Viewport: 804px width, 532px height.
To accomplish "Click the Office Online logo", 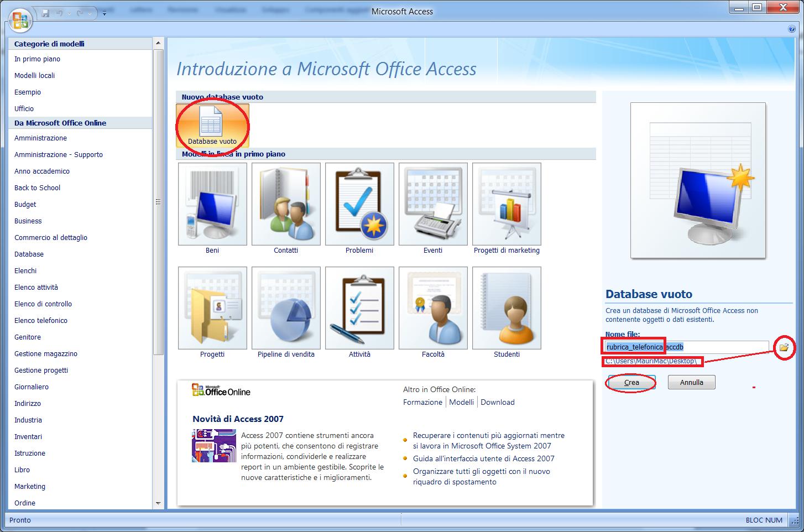I will (221, 390).
